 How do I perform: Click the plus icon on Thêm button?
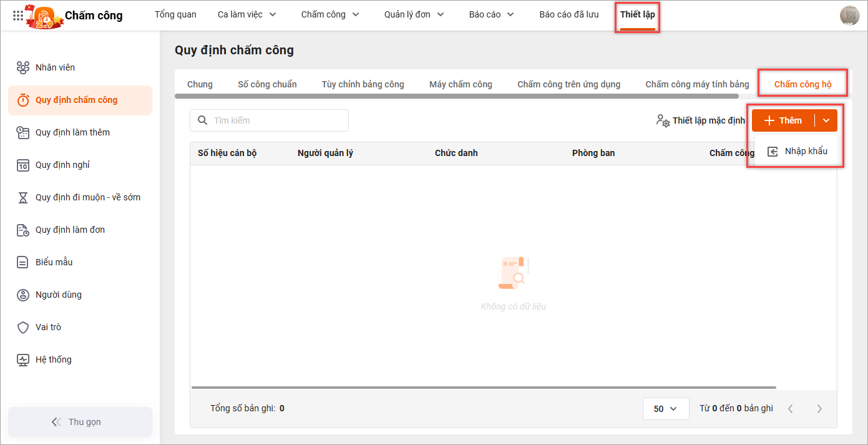pyautogui.click(x=769, y=120)
